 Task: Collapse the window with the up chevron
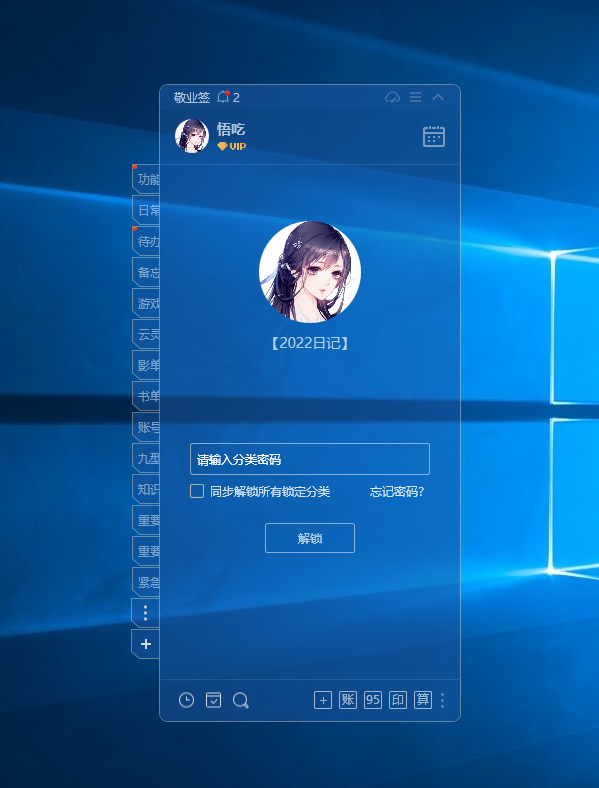coord(438,97)
